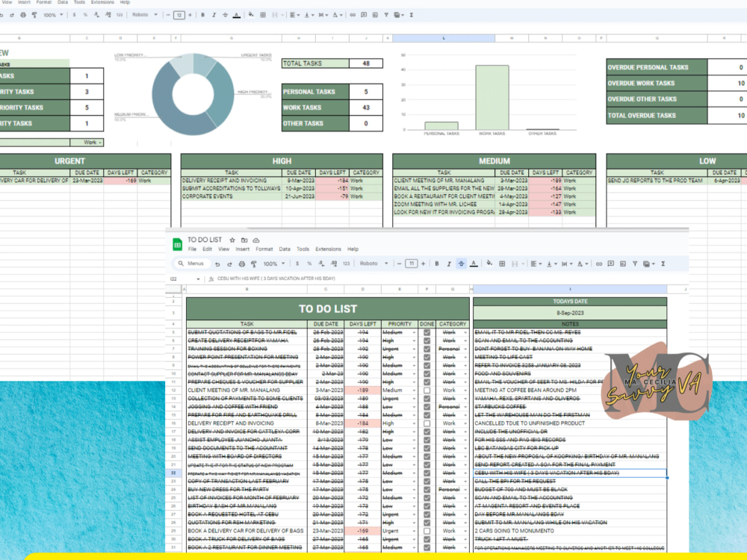Increase font size in TO DO LIST toolbar

pyautogui.click(x=423, y=264)
